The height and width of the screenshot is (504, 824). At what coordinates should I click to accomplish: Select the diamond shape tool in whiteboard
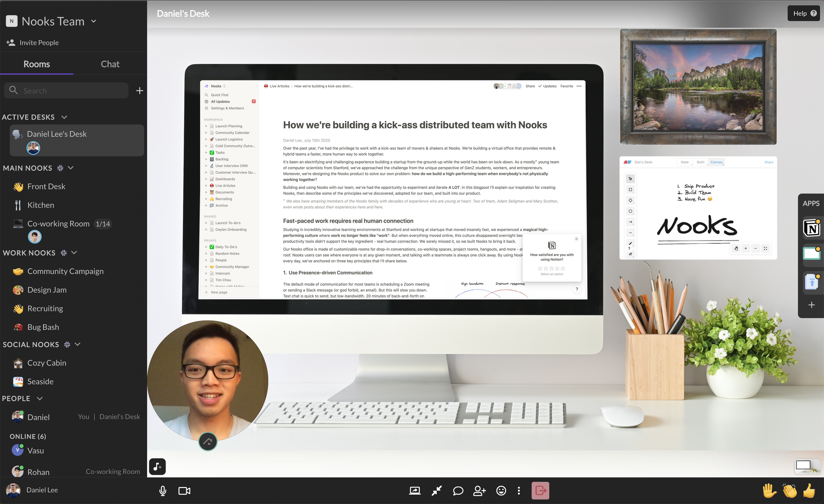pyautogui.click(x=630, y=201)
